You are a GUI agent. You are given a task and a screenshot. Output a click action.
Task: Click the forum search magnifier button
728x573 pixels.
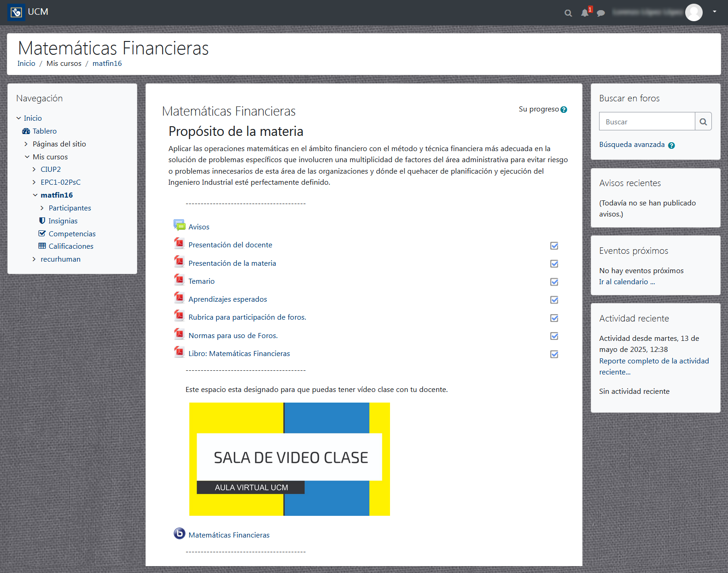703,122
